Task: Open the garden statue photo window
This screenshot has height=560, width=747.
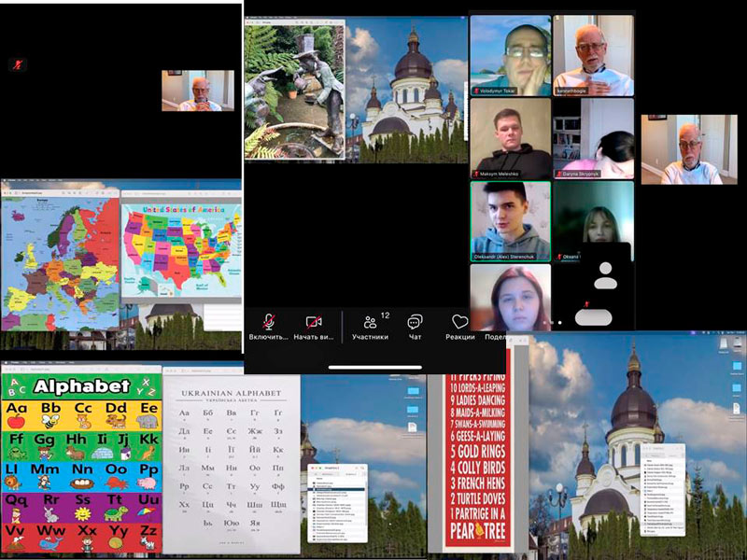Action: point(294,91)
